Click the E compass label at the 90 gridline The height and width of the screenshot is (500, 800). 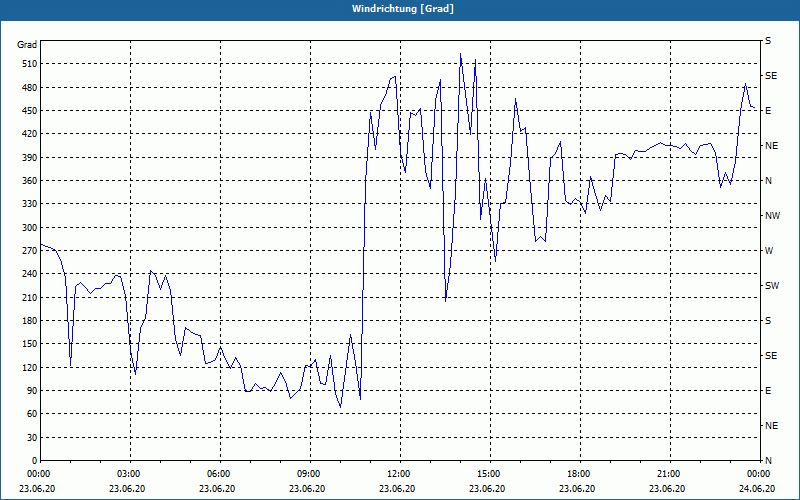pyautogui.click(x=768, y=391)
